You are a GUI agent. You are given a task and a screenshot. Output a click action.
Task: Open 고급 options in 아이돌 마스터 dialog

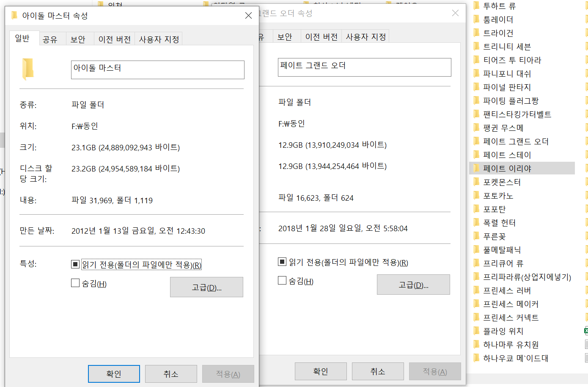click(206, 287)
